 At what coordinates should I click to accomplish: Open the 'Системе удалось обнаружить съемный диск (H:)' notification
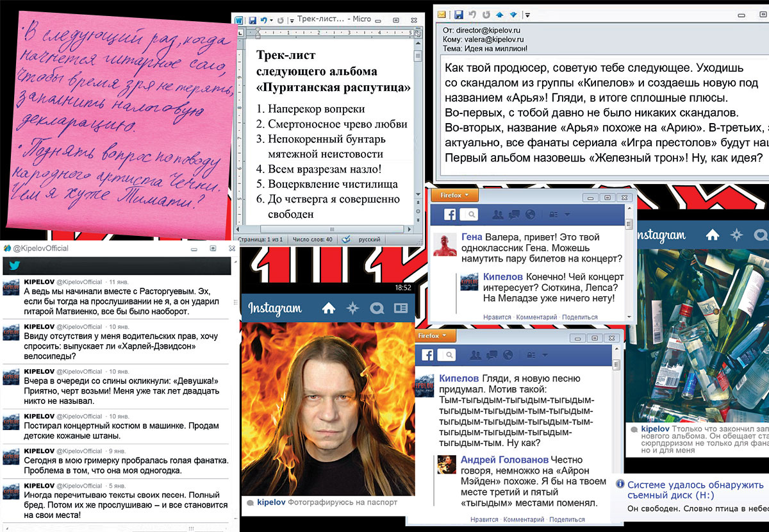(695, 490)
